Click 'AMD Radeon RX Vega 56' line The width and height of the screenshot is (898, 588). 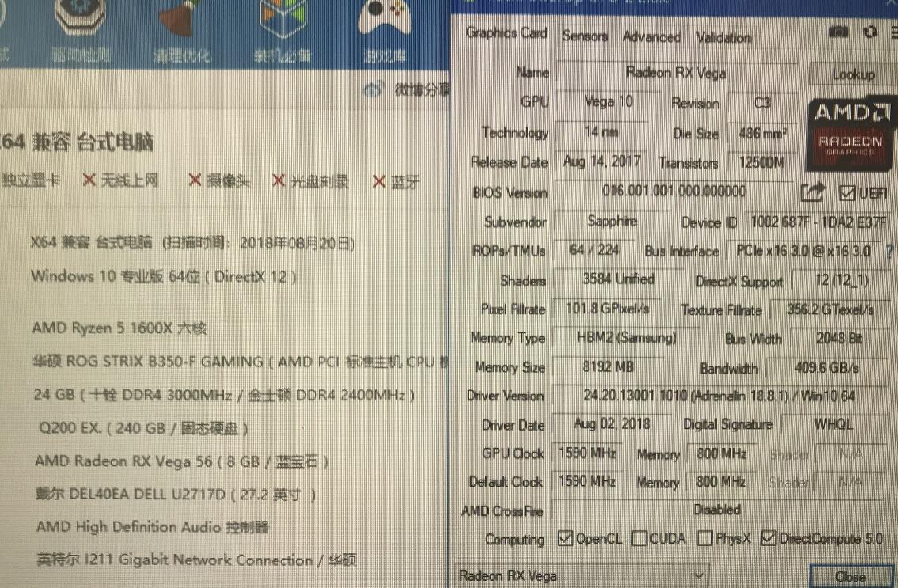pos(181,461)
